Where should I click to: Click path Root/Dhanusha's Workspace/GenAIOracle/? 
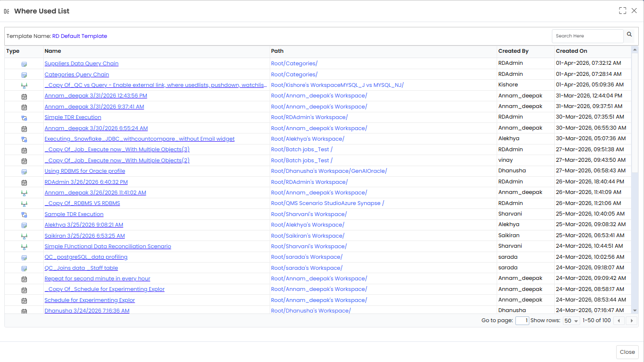click(329, 171)
